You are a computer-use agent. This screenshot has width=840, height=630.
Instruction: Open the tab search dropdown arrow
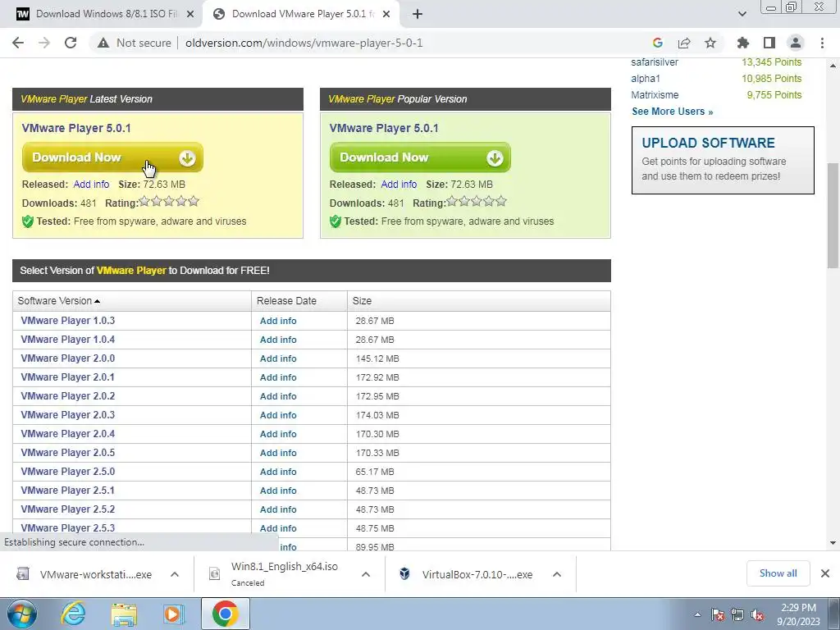(x=742, y=15)
